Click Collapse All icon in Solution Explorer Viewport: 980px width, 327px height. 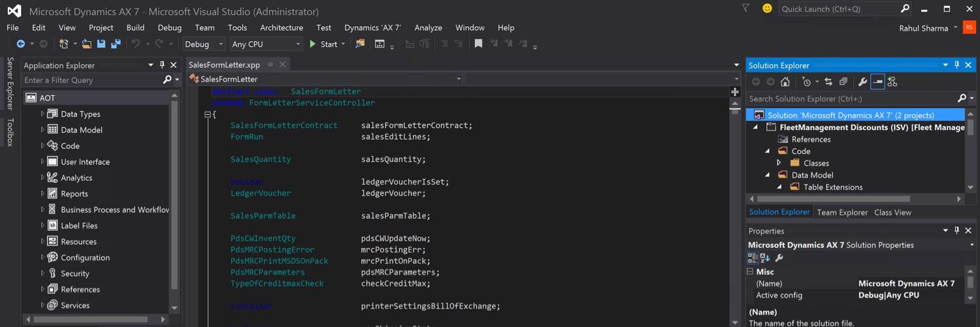[x=843, y=82]
